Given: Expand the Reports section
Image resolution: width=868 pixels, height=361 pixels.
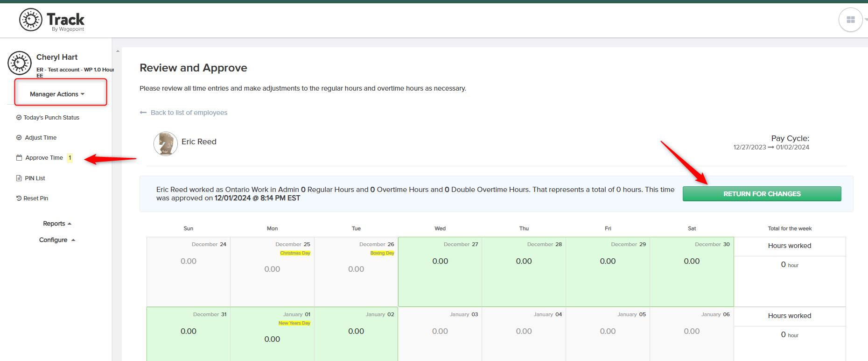Looking at the screenshot, I should (x=57, y=224).
